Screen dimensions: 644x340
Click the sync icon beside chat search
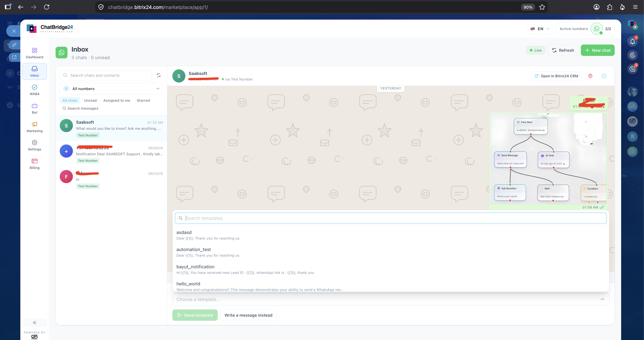(x=159, y=75)
